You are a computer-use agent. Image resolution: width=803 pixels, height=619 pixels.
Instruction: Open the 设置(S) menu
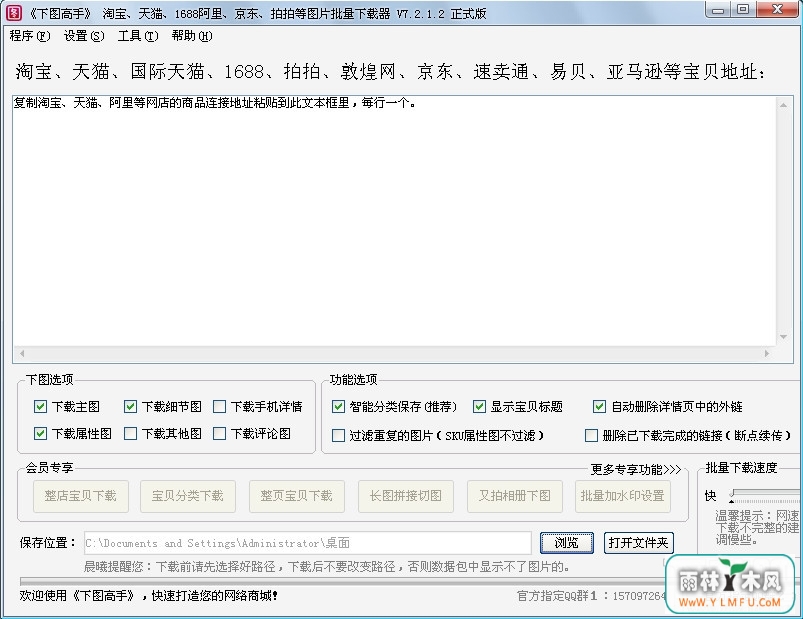tap(84, 36)
